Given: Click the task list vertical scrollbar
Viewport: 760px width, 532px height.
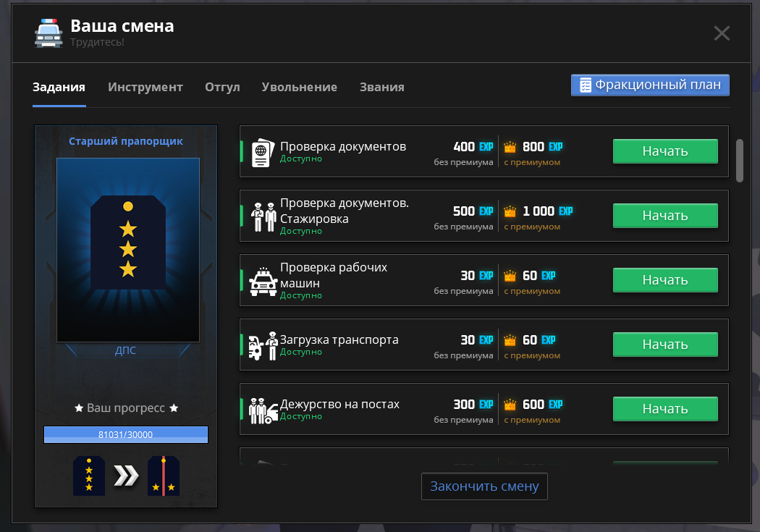Looking at the screenshot, I should pyautogui.click(x=740, y=160).
